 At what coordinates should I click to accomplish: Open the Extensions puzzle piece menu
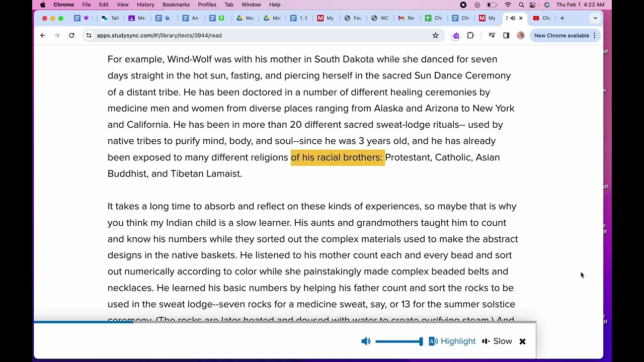pos(470,35)
